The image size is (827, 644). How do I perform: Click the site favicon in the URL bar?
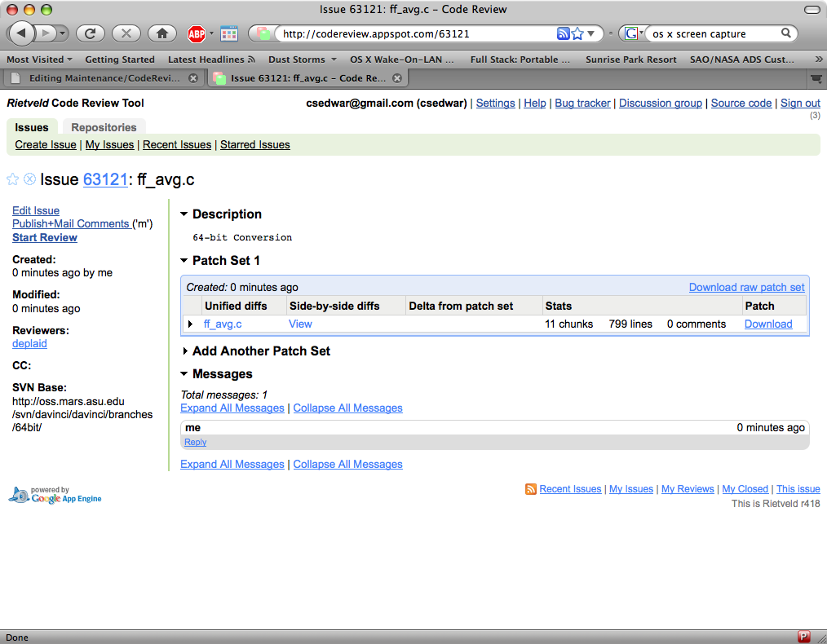[263, 33]
